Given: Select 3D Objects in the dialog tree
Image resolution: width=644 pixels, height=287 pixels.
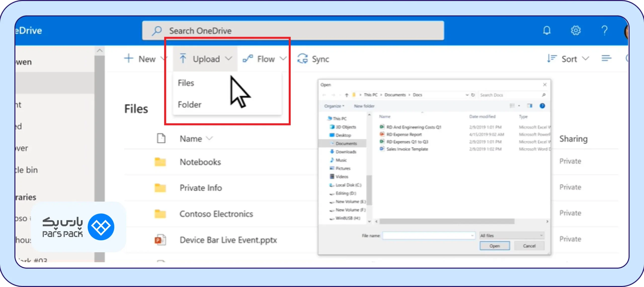Looking at the screenshot, I should 343,127.
